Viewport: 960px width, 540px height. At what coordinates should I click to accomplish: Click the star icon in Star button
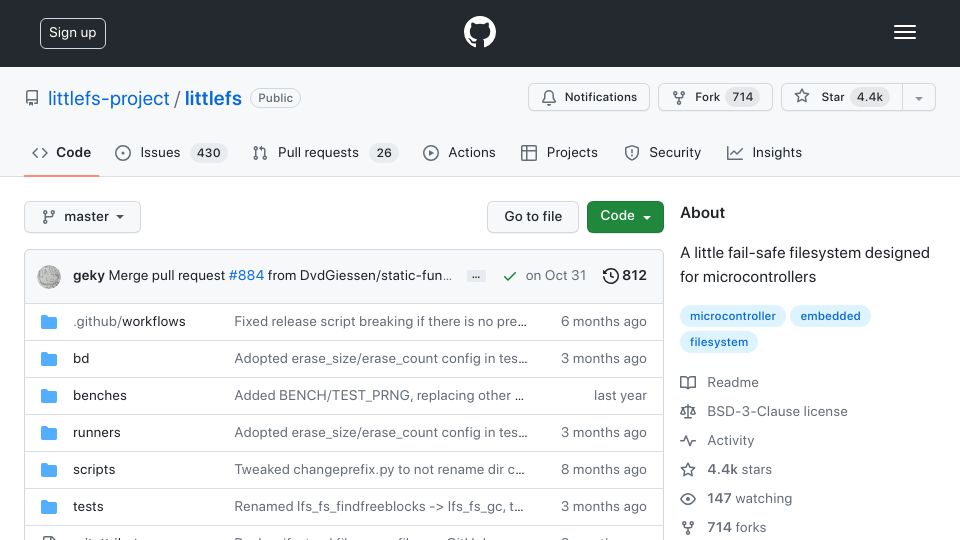802,96
